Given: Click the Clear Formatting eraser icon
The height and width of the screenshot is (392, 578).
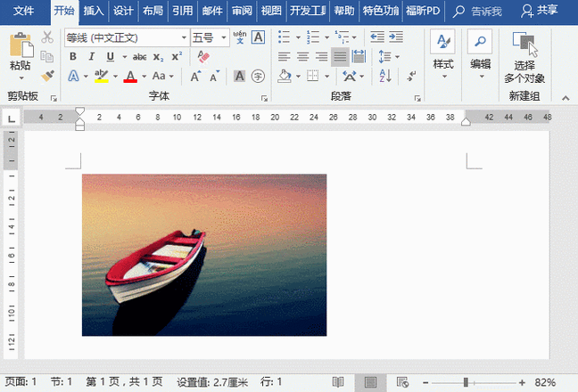Looking at the screenshot, I should click(x=202, y=56).
